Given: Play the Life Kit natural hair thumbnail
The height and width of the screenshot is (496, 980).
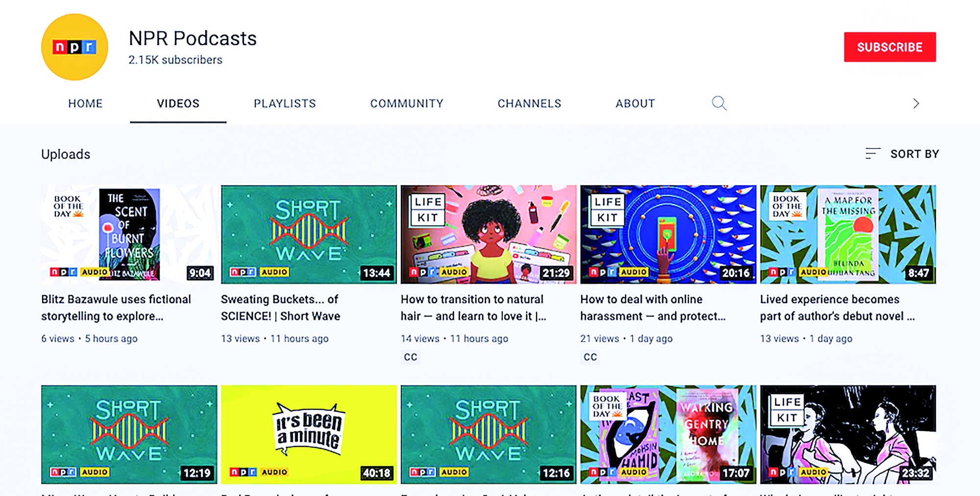Looking at the screenshot, I should tap(489, 234).
